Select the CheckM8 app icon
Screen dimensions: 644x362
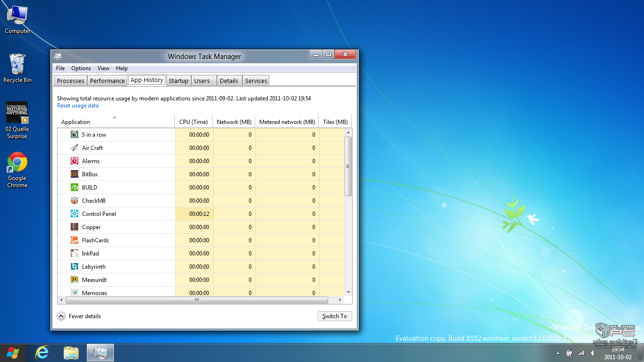74,200
